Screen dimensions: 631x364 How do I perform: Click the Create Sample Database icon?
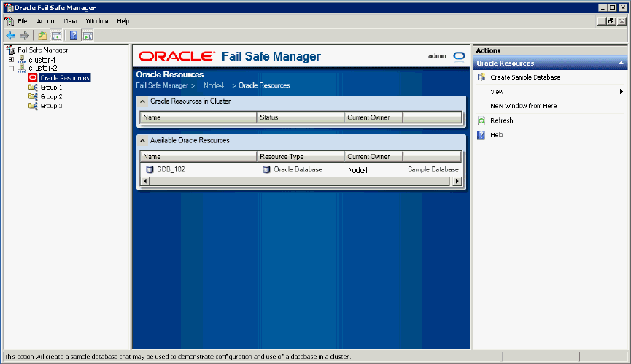(481, 77)
